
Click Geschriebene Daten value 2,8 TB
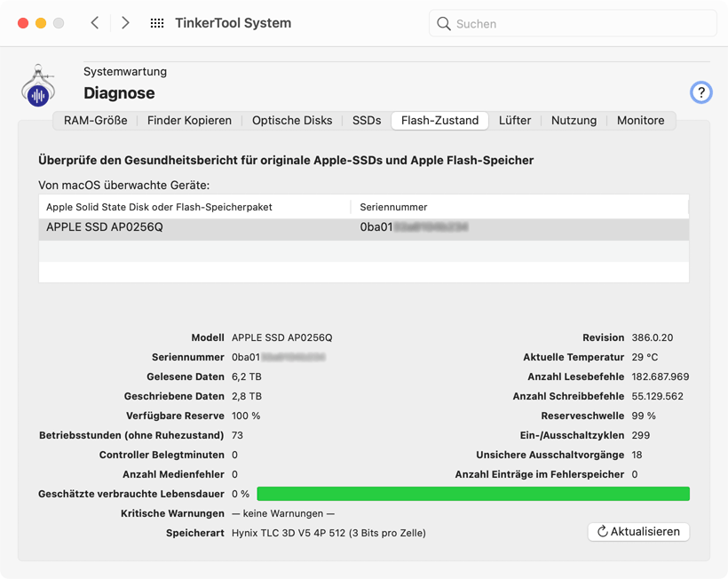pyautogui.click(x=247, y=396)
